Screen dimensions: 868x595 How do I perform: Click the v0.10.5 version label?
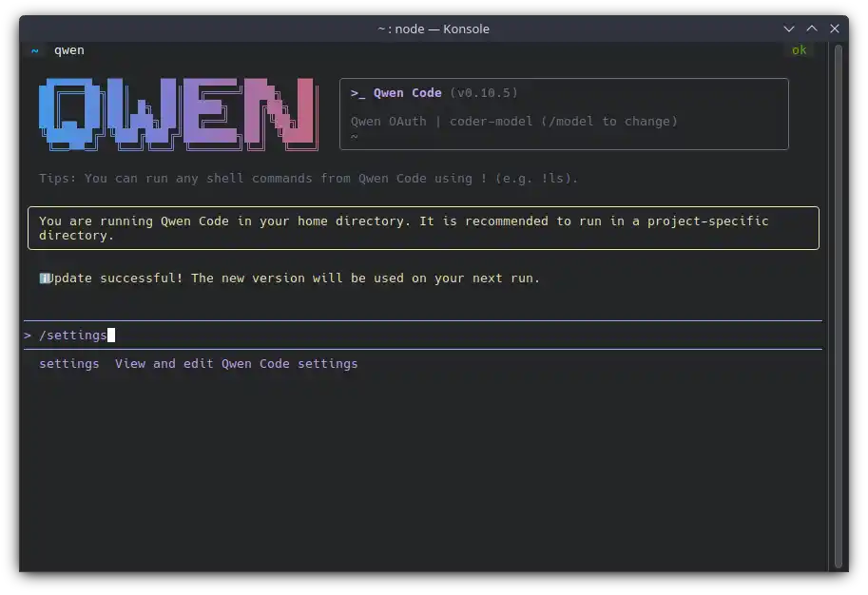pyautogui.click(x=484, y=93)
